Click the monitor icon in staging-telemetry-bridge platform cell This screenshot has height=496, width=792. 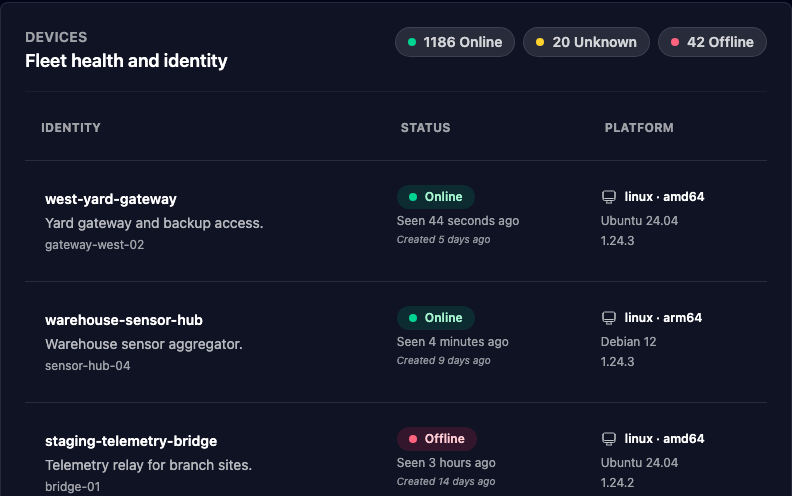(609, 439)
